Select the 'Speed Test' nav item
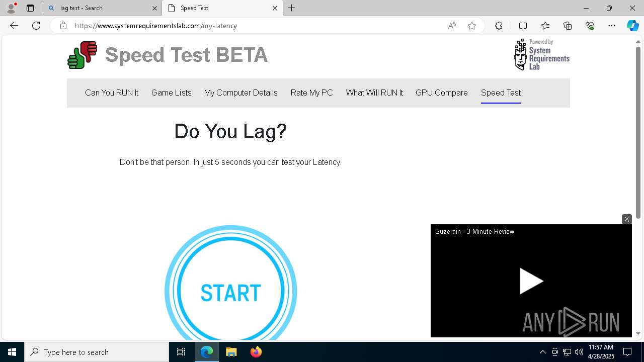Screen dimensions: 644x362 point(501,93)
